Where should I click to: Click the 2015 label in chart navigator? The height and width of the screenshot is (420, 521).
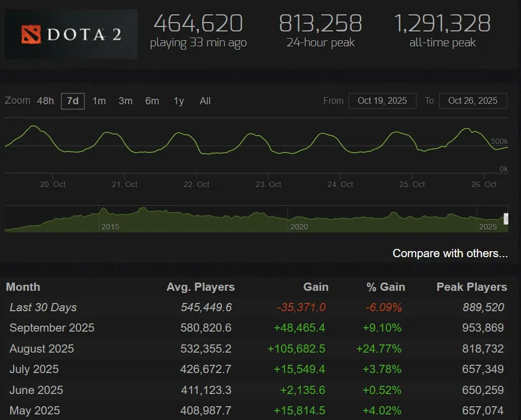110,227
